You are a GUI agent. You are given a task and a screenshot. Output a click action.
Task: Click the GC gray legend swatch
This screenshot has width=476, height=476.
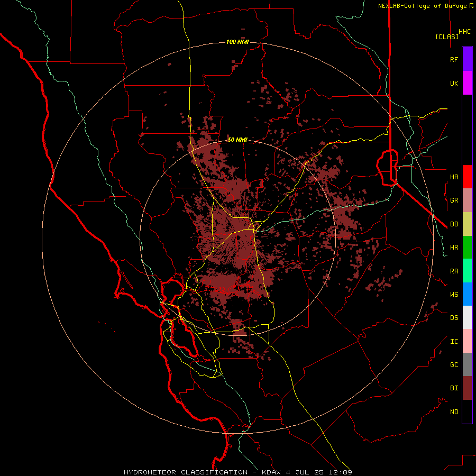pyautogui.click(x=467, y=364)
